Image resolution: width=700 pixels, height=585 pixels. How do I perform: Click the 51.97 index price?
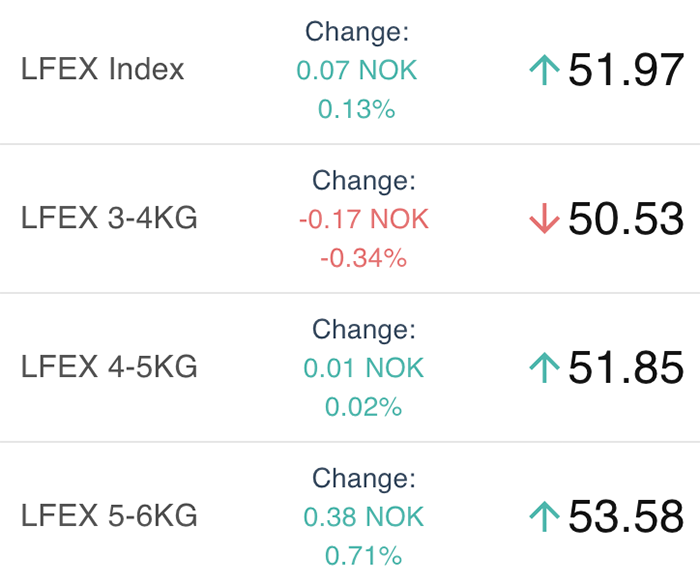(626, 70)
